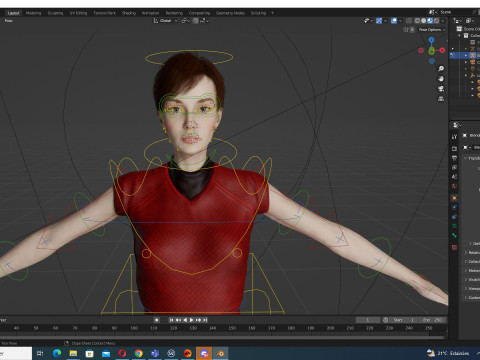Select material preview viewport shading
480x360 pixels.
[x=430, y=21]
